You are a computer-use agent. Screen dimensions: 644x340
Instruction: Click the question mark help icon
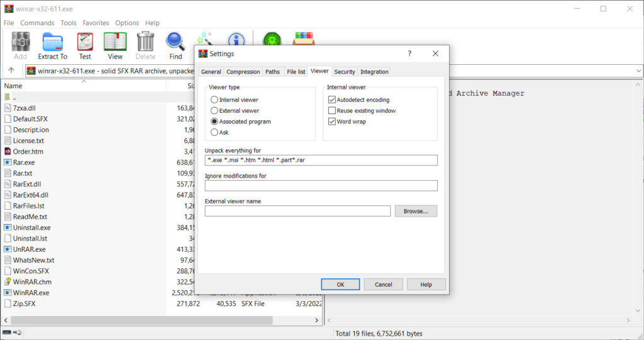[409, 54]
